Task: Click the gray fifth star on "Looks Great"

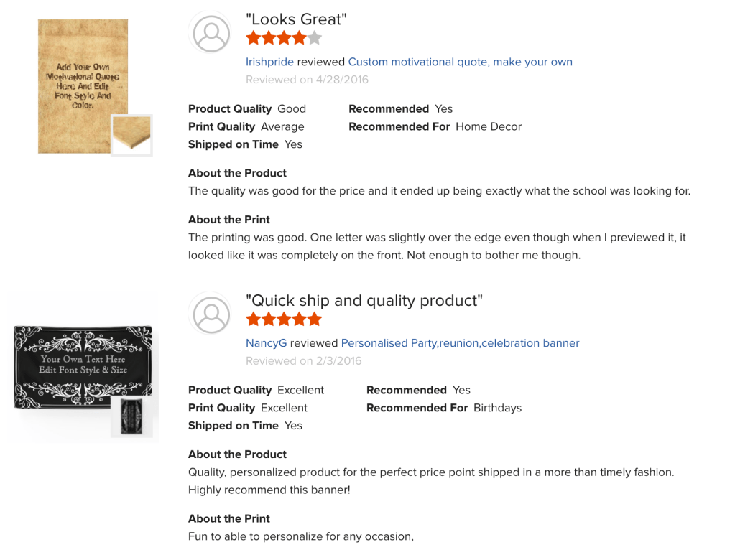Action: [x=315, y=38]
